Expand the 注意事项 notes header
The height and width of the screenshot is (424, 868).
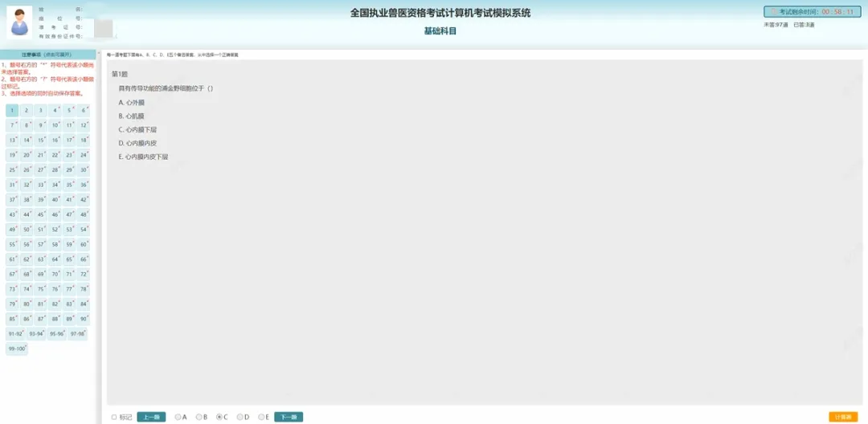pyautogui.click(x=47, y=55)
